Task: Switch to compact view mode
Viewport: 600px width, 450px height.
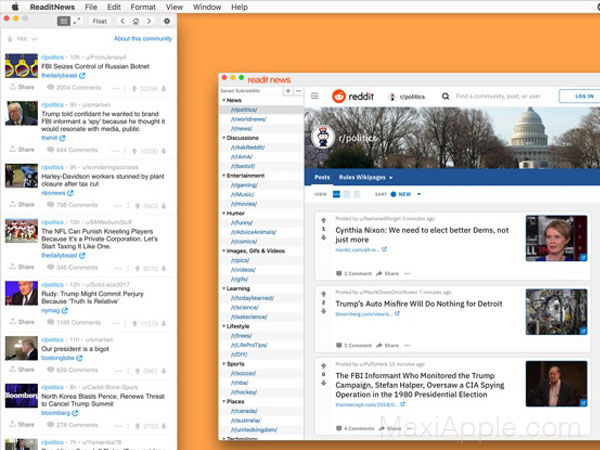Action: pyautogui.click(x=357, y=194)
